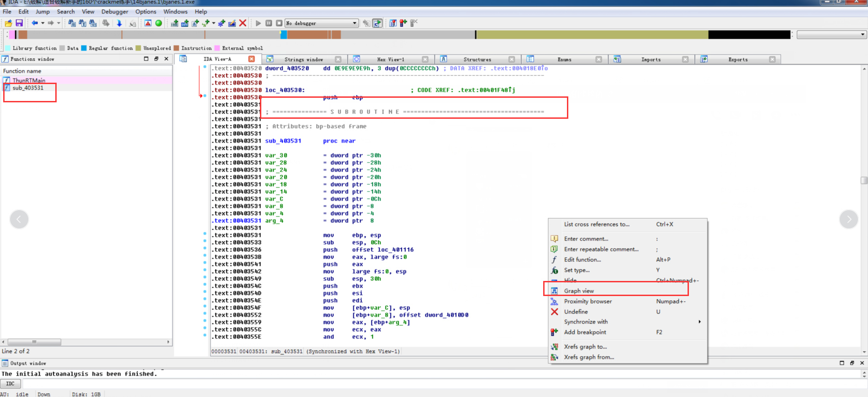Select sub_403531 in the Functions window
Image resolution: width=868 pixels, height=397 pixels.
[x=28, y=88]
